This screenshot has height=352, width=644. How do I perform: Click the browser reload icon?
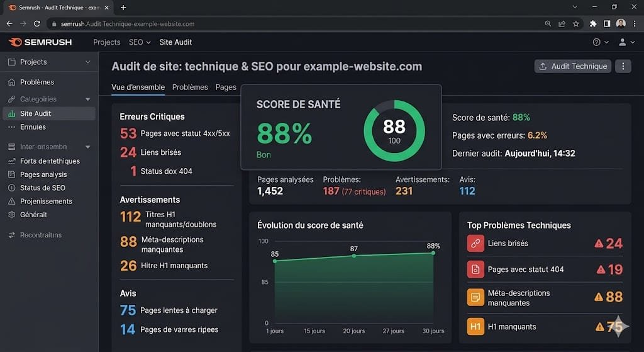pyautogui.click(x=37, y=24)
